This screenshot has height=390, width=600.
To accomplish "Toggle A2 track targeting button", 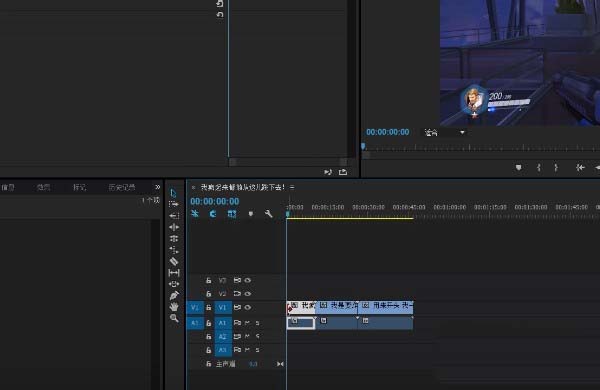I will (223, 336).
